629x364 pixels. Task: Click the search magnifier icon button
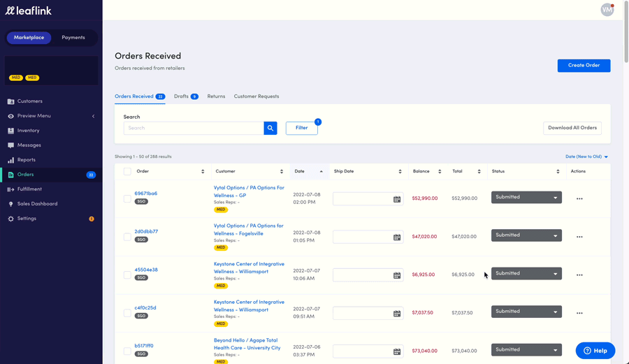pyautogui.click(x=270, y=128)
